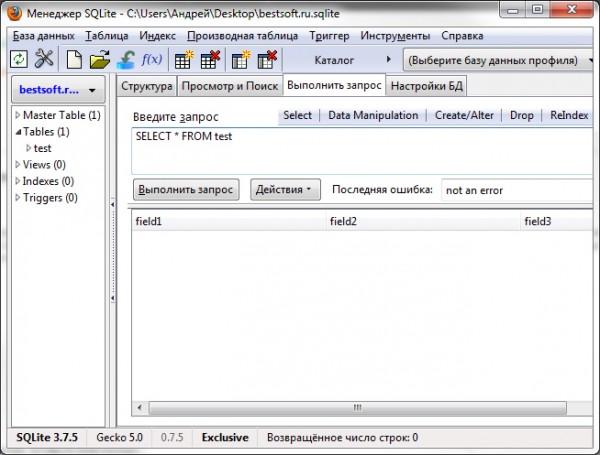Click the open database folder icon

point(99,60)
